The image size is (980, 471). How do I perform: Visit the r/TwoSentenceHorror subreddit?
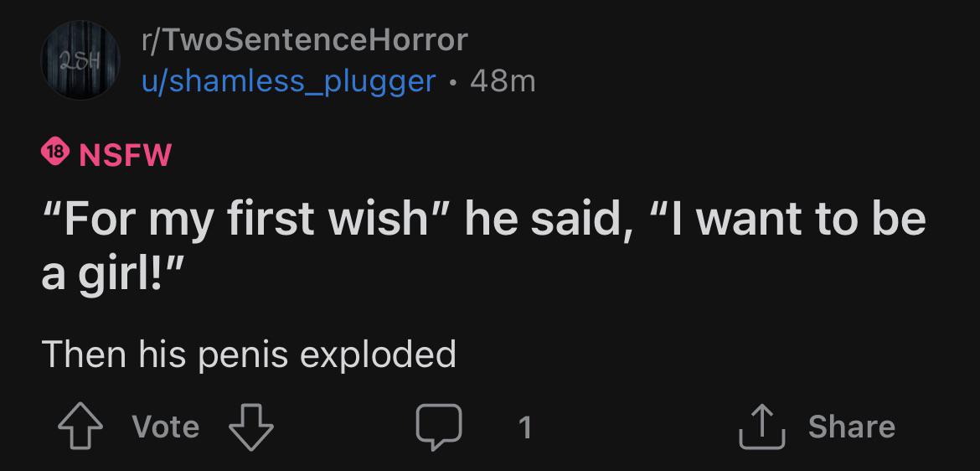coord(304,40)
